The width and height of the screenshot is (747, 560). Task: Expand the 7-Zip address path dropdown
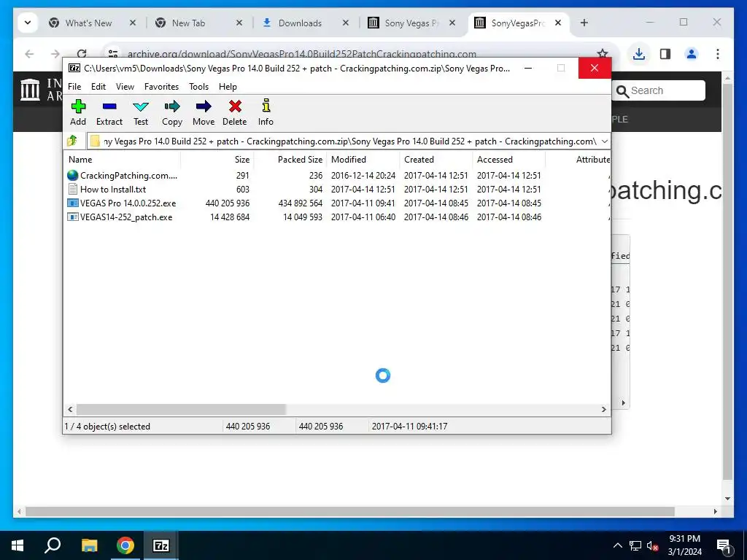point(604,141)
